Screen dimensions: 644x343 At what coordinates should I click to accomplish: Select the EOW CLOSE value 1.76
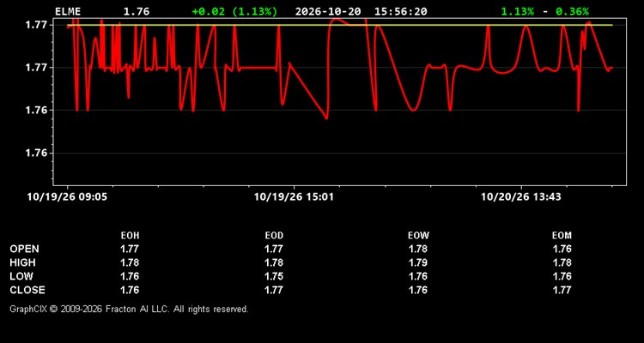pos(418,290)
